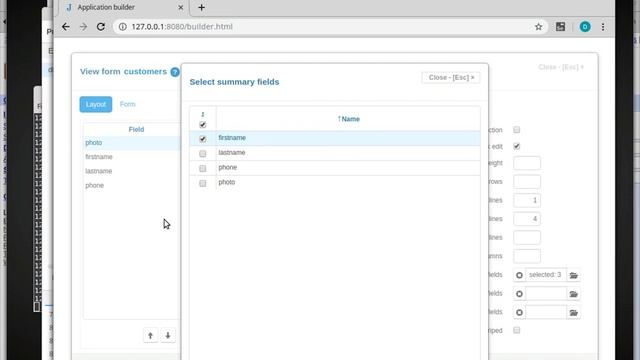This screenshot has height=360, width=640.
Task: Toggle the 'edit' checkbox in properties panel
Action: tap(517, 146)
